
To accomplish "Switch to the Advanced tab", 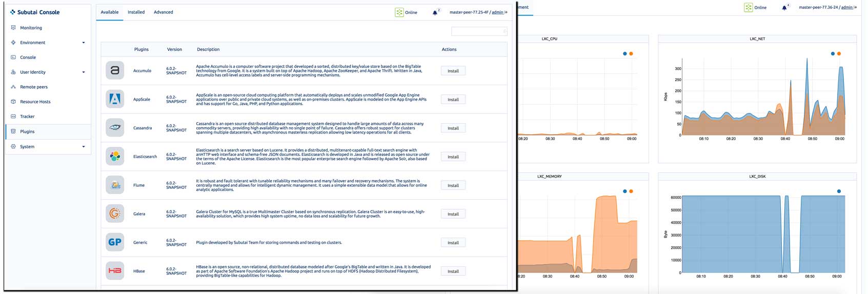I will 163,12.
